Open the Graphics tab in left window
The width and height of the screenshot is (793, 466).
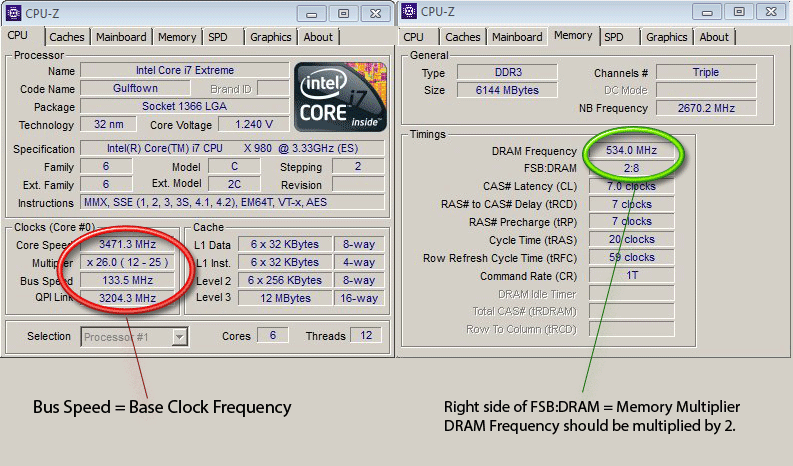pyautogui.click(x=271, y=37)
